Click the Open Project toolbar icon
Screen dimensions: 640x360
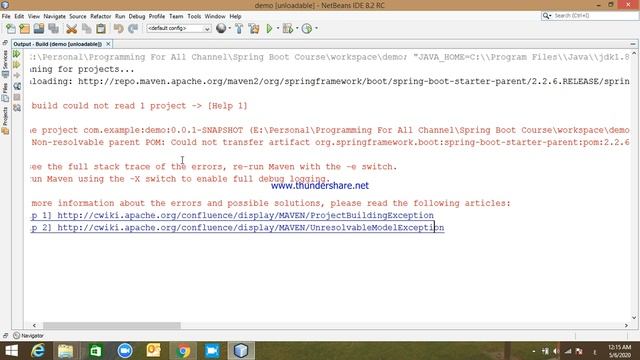(39, 29)
